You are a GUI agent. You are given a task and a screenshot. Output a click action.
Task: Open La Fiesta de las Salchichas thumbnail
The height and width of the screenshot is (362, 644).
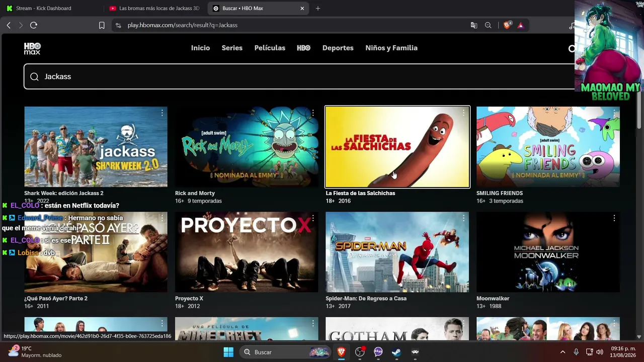(x=397, y=147)
